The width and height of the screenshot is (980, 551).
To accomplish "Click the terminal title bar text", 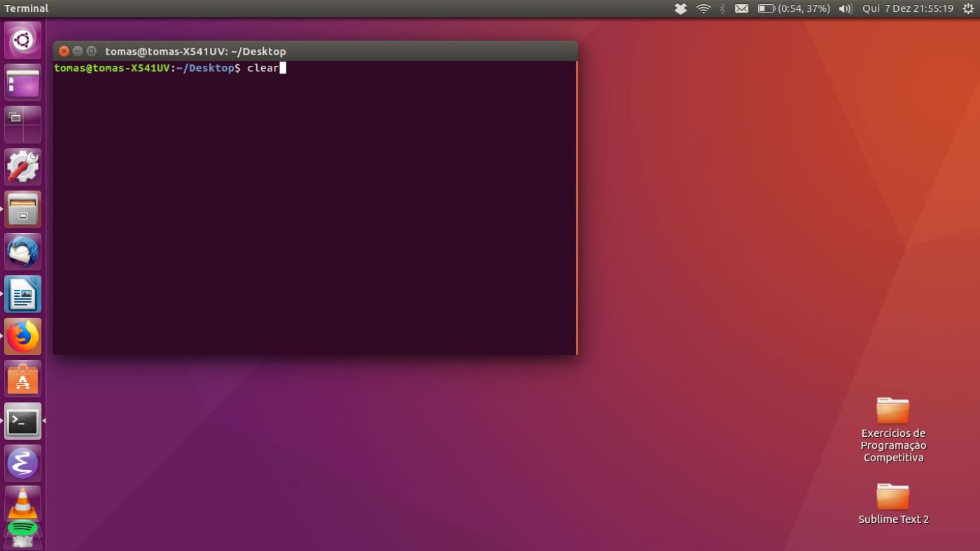I will [195, 51].
